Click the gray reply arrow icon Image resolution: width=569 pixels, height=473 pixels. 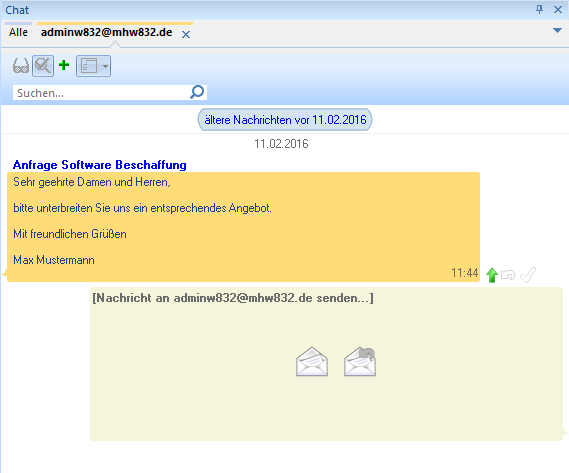(x=508, y=275)
